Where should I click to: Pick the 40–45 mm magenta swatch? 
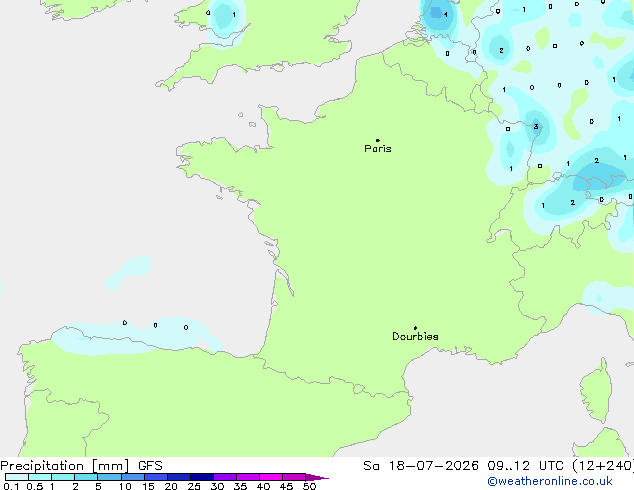[x=271, y=477]
